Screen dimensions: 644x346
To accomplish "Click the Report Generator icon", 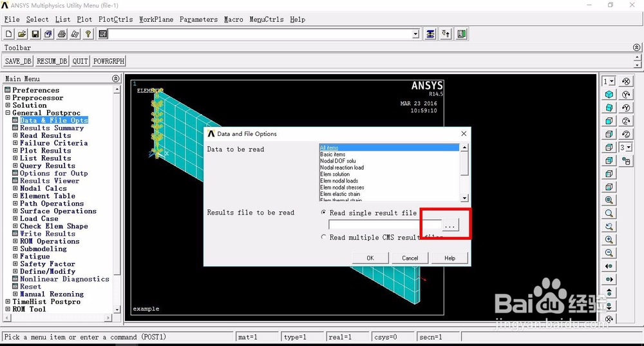I will pyautogui.click(x=75, y=34).
